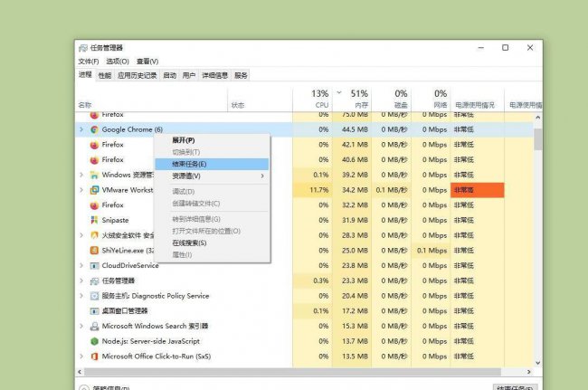Expand the Microsoft Windows Search group
The image size is (588, 390).
click(81, 326)
